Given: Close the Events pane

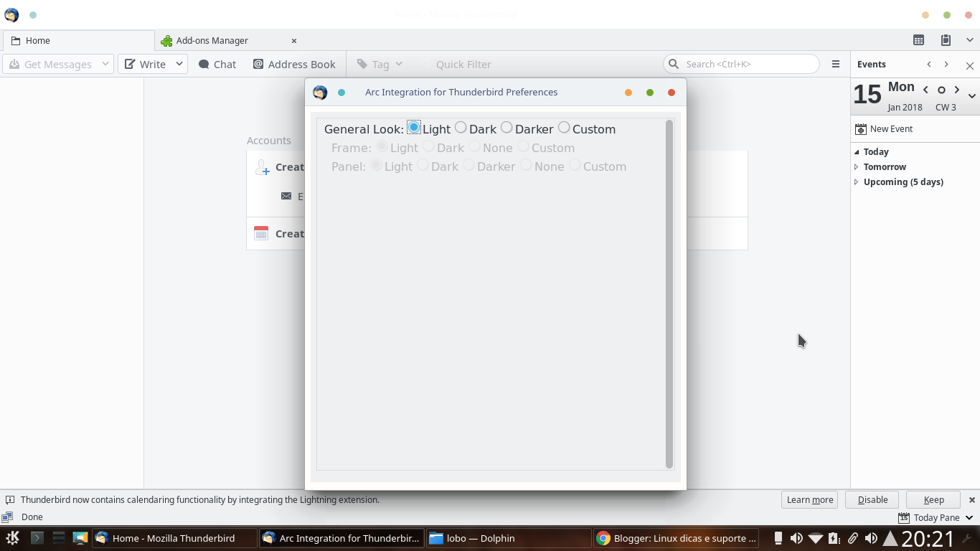Looking at the screenshot, I should (970, 65).
